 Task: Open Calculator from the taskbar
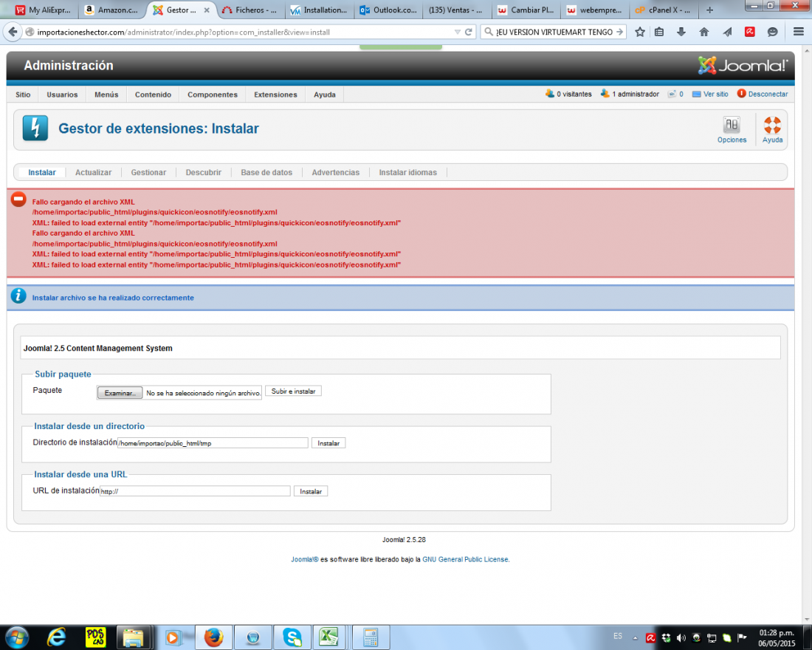click(x=371, y=637)
